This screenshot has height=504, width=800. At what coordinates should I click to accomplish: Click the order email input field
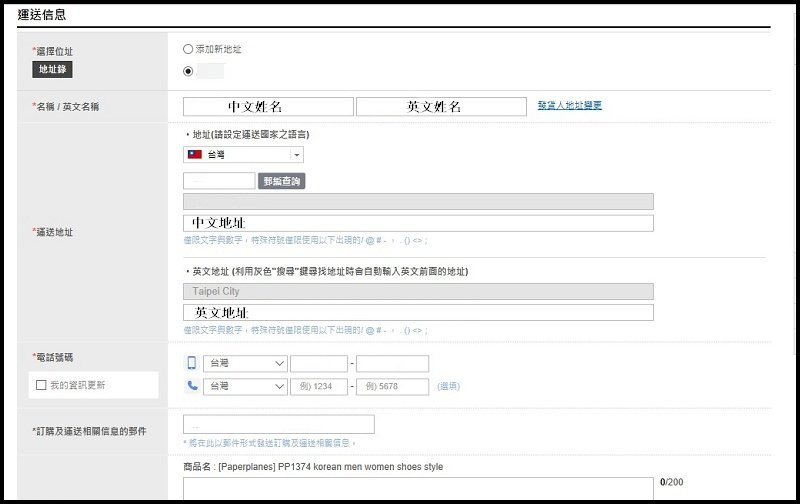pyautogui.click(x=279, y=424)
